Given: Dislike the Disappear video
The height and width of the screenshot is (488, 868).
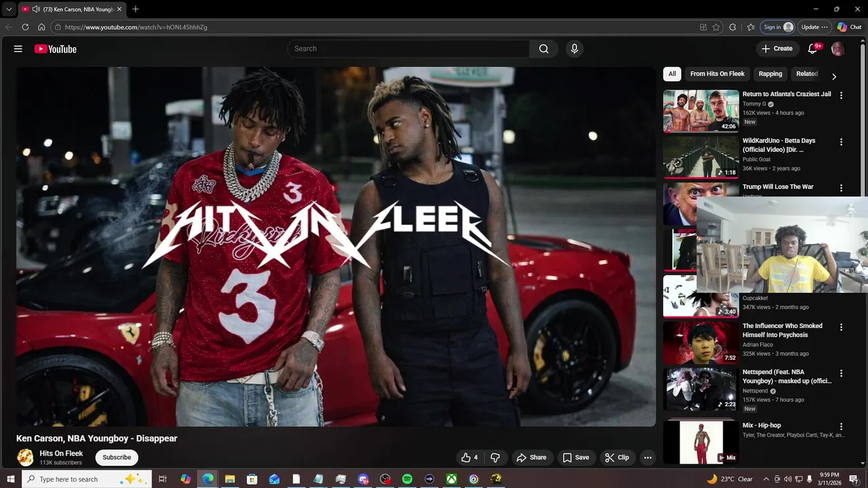Looking at the screenshot, I should (x=495, y=457).
